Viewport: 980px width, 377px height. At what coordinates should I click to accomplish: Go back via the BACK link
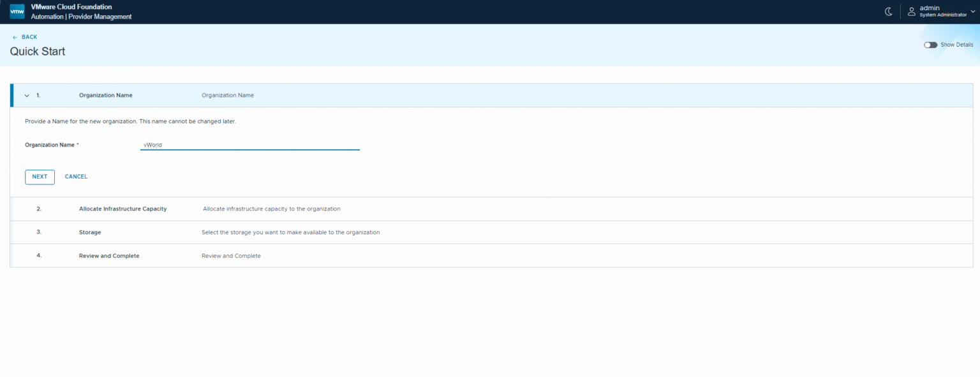[25, 37]
